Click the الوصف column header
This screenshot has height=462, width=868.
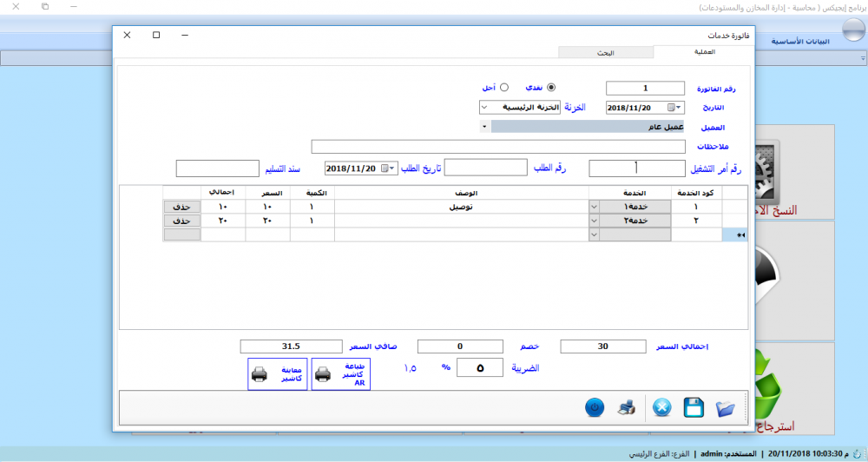point(461,193)
